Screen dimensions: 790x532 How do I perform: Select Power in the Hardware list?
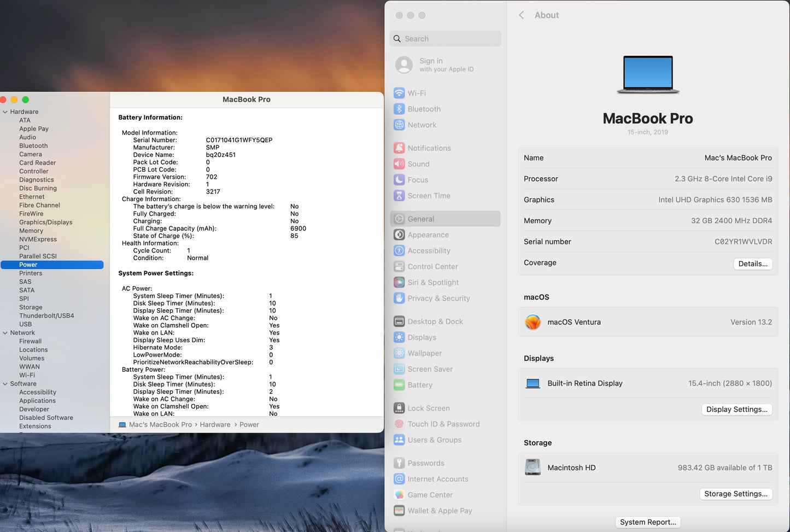click(x=28, y=264)
